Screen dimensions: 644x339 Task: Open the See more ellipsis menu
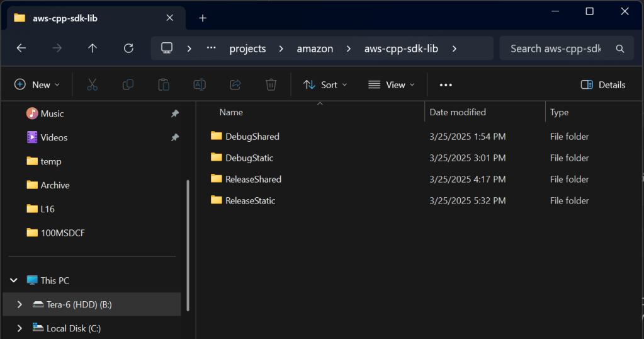coord(446,84)
